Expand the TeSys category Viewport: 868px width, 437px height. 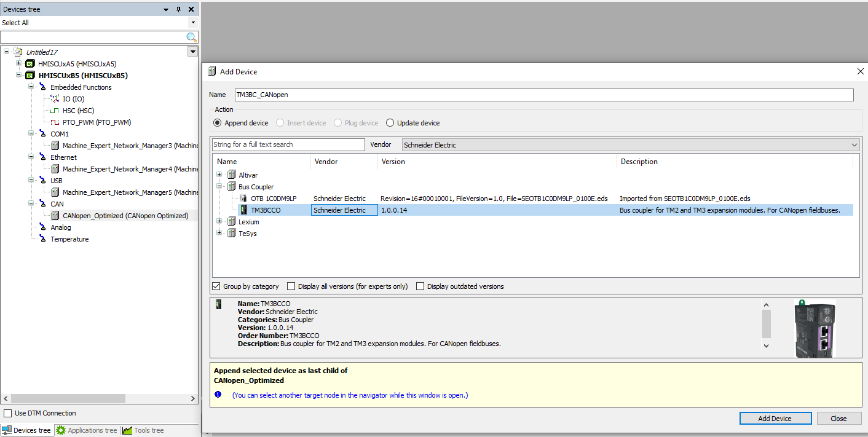click(x=219, y=234)
